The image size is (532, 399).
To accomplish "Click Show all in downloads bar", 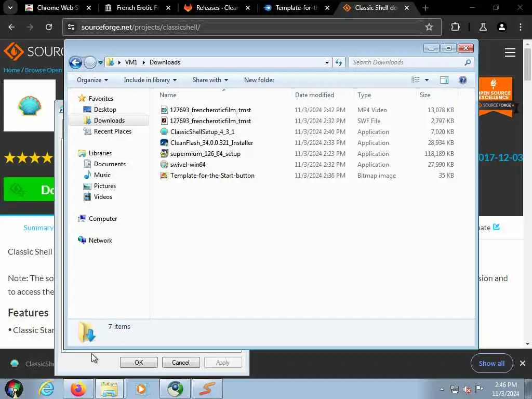I will pos(491,363).
